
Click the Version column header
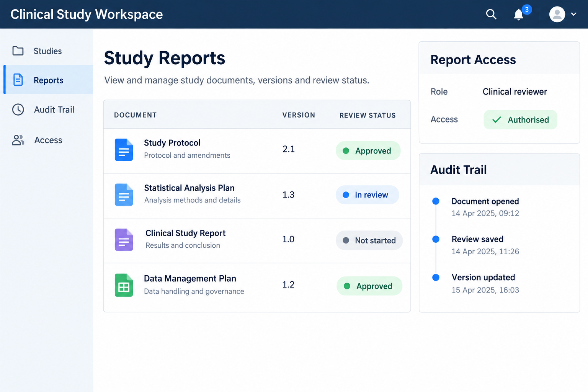[299, 115]
